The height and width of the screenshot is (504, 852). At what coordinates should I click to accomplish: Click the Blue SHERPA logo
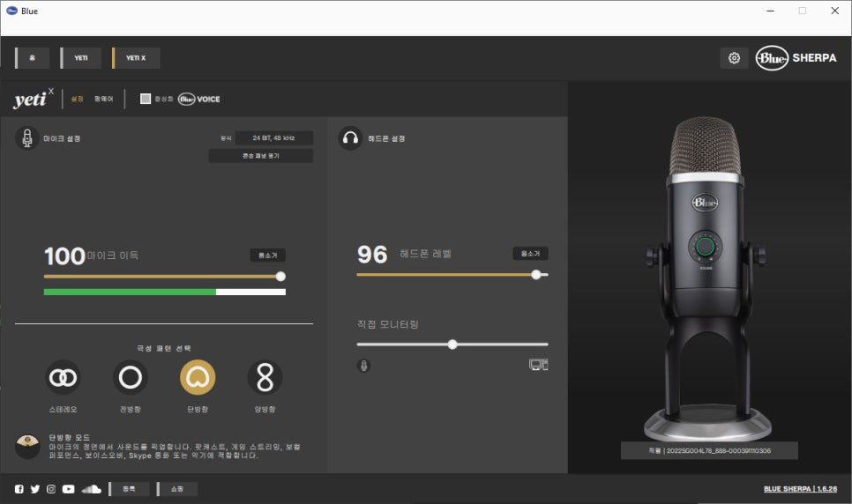796,58
